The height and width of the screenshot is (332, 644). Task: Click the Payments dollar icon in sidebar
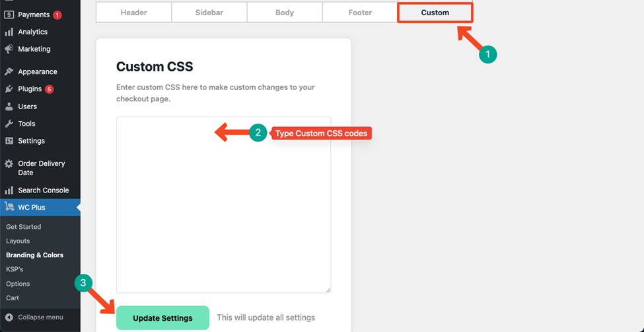9,15
